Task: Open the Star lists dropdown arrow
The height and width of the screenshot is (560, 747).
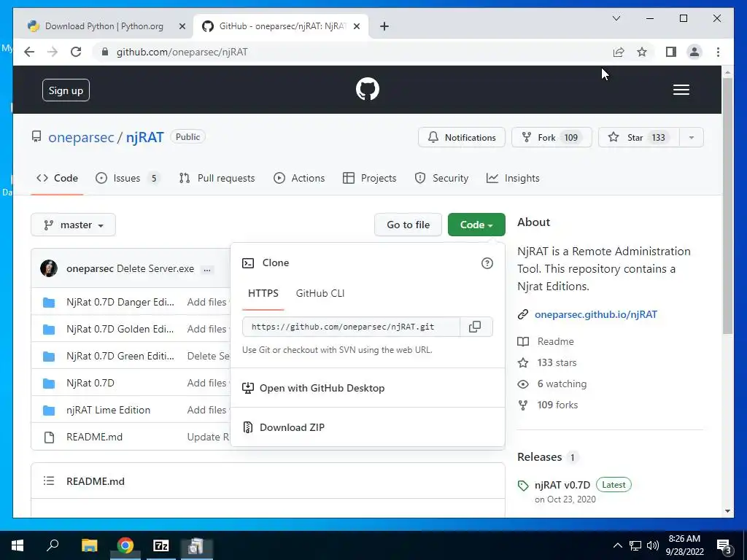Action: (x=692, y=138)
